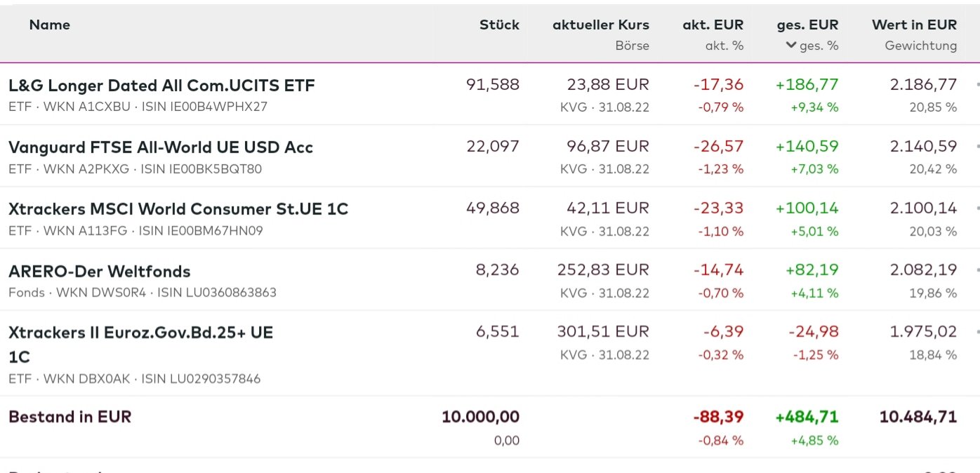The height and width of the screenshot is (473, 980).
Task: Sort by Börse subheader
Action: point(632,46)
